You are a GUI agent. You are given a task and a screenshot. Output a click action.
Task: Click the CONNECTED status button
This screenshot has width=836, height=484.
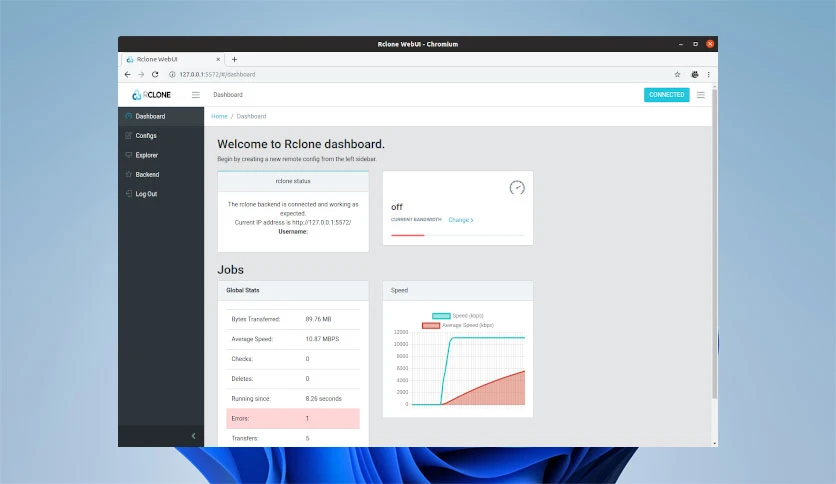666,95
